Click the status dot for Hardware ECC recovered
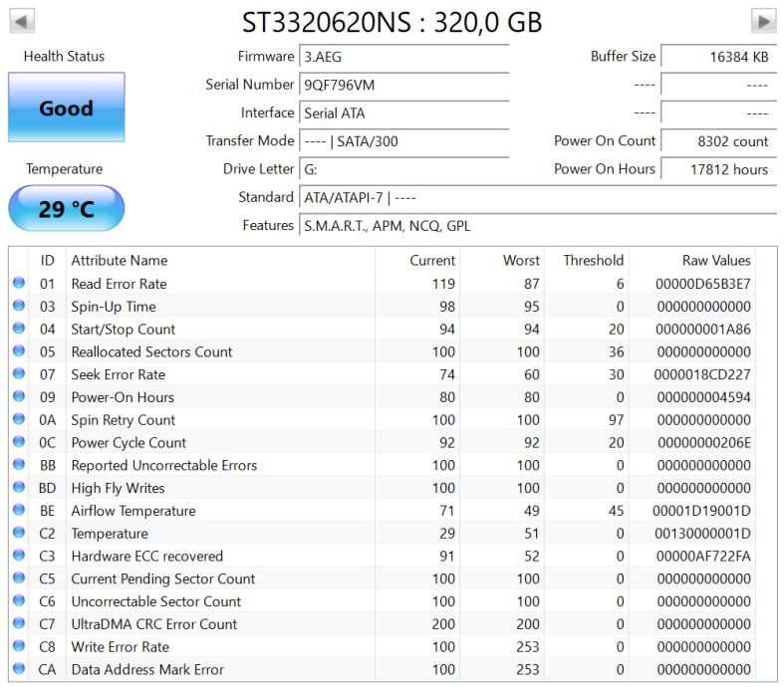The image size is (784, 687). point(19,556)
